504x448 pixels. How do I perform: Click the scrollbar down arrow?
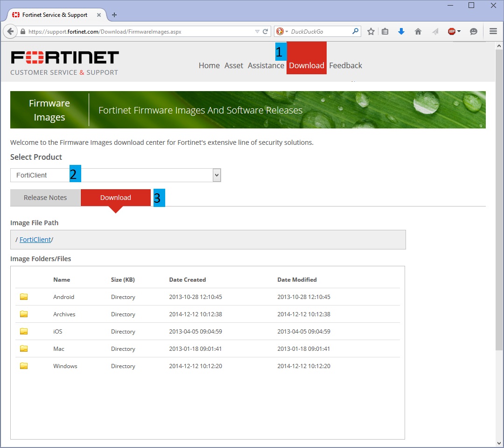click(x=499, y=443)
